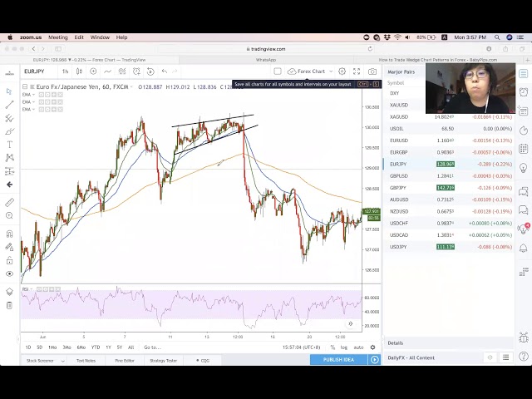The width and height of the screenshot is (532, 399).
Task: Click the back arrow in left toolbar
Action: tap(9, 185)
